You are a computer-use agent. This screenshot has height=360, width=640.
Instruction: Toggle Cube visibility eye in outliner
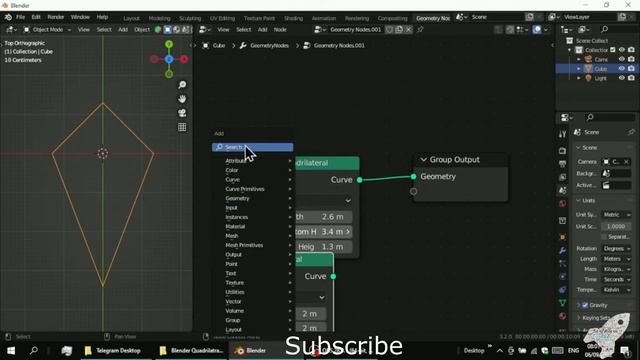click(x=622, y=69)
